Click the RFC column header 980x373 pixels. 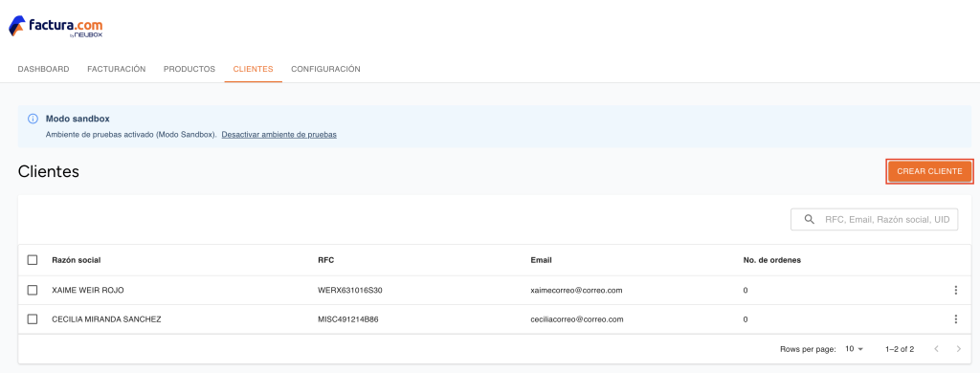(326, 260)
